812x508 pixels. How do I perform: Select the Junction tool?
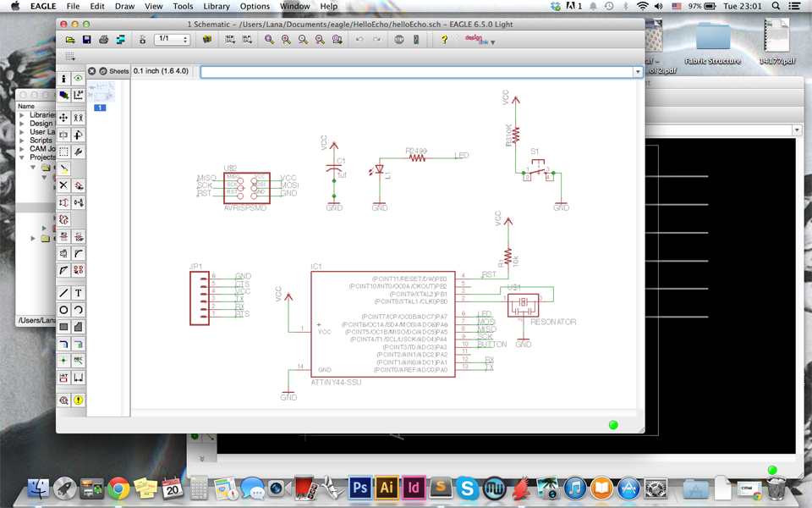pos(63,361)
